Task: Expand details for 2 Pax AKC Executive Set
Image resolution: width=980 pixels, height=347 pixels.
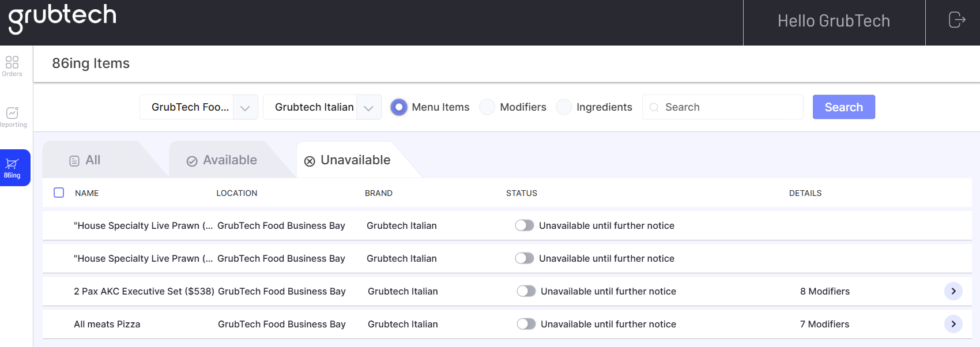Action: (953, 291)
